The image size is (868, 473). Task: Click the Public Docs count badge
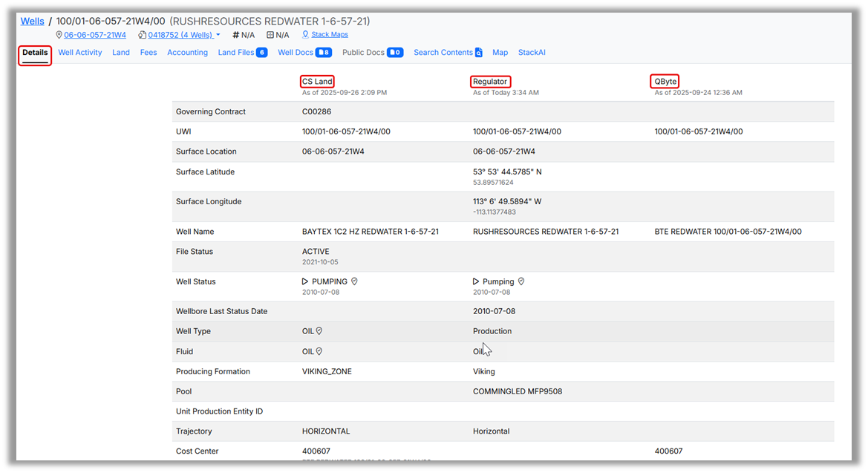point(395,53)
